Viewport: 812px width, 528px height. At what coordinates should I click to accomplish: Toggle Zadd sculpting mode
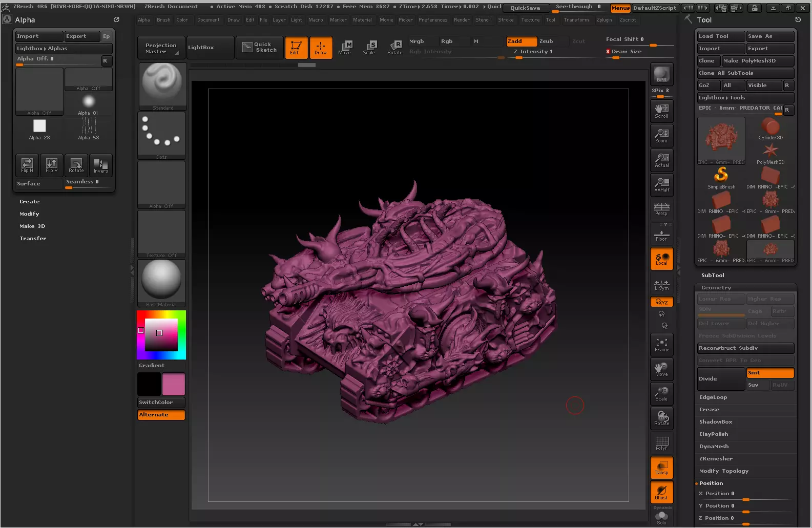click(522, 41)
